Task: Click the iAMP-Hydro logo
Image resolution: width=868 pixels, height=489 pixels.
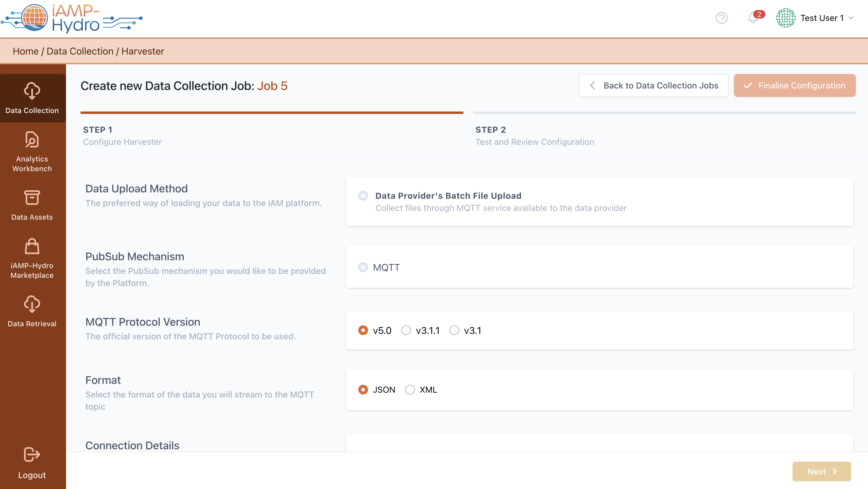Action: [71, 18]
